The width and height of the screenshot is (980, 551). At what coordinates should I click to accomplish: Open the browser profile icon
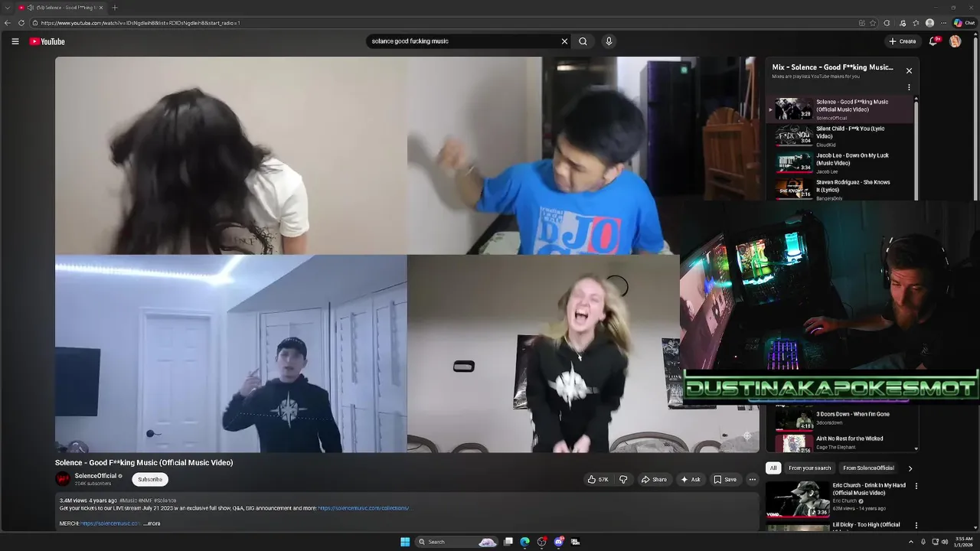click(929, 23)
